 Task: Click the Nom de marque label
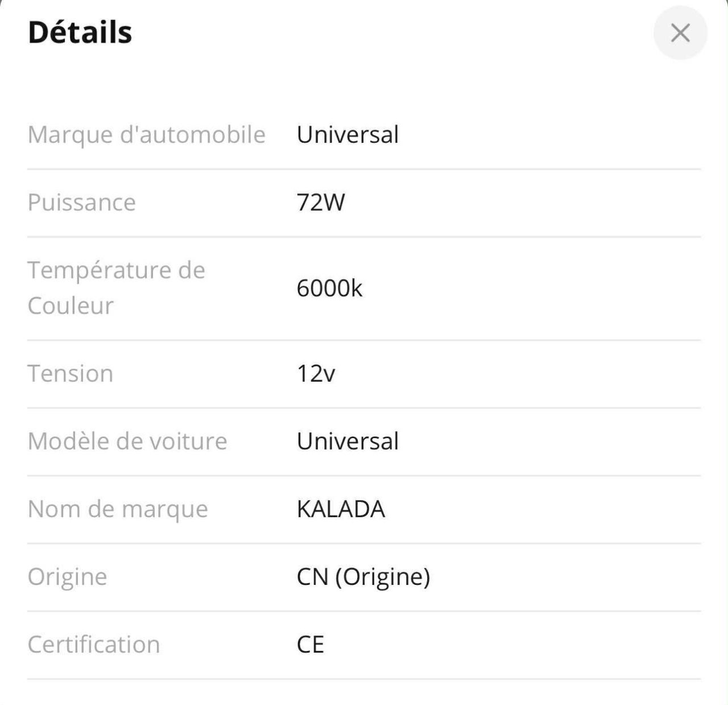pos(118,509)
